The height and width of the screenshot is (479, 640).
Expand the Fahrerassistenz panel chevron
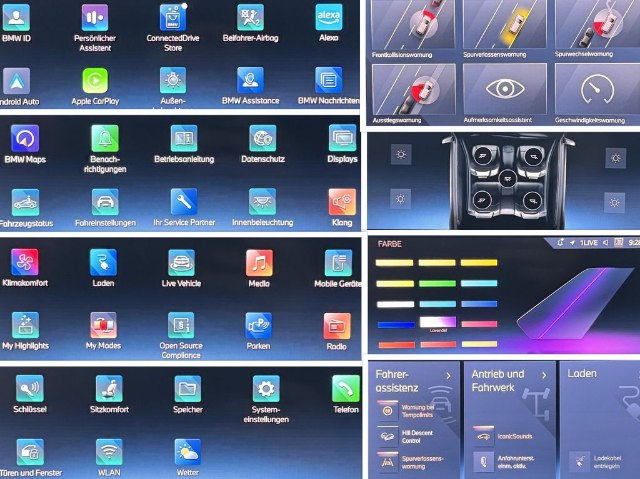[x=446, y=375]
